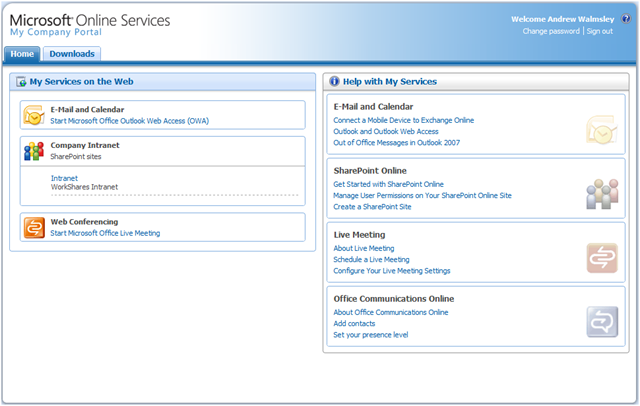Open Get Started with SharePoint Online
640x406 pixels.
pos(388,184)
